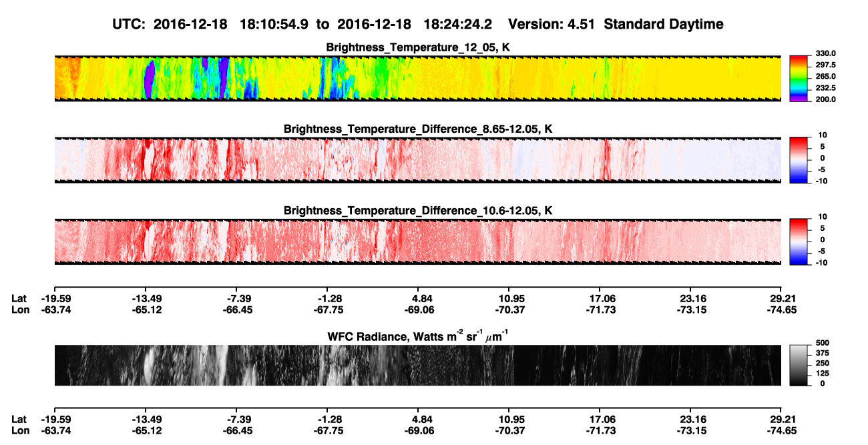Screen dimensions: 868x445
Task: Click the '265.0' colorbar label
Action: 825,77
